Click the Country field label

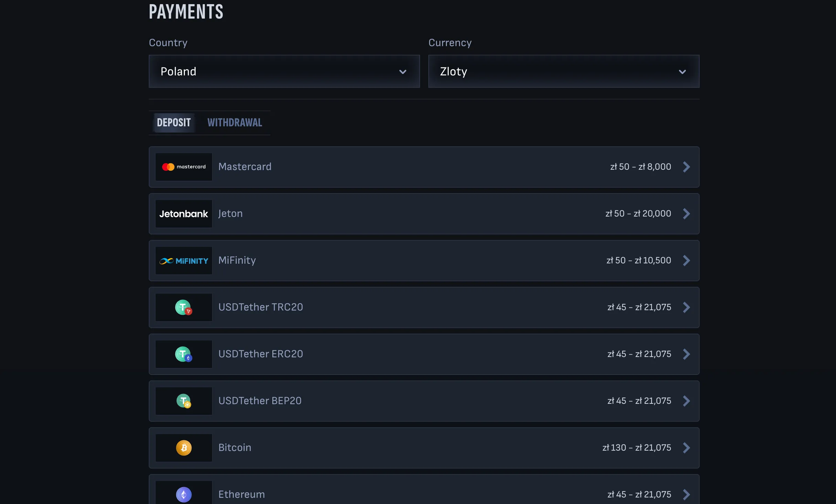coord(168,43)
